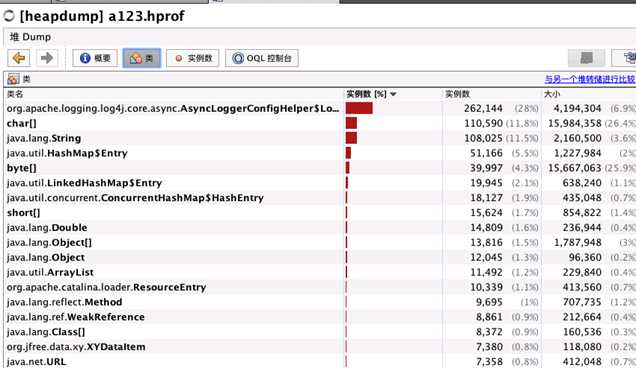Image resolution: width=636 pixels, height=368 pixels.
Task: Click red percentage bar for AsyncLoggerConfigHelper row
Action: [359, 108]
